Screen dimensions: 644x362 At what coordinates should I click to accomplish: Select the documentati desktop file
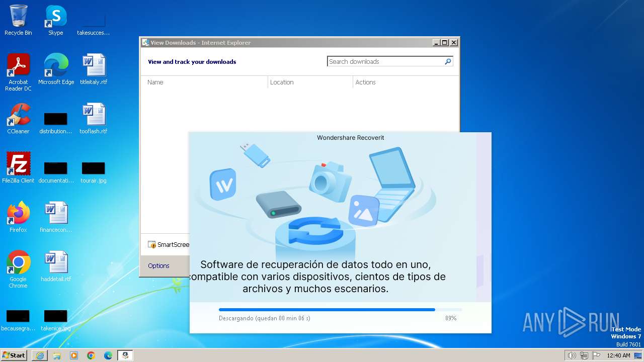click(x=56, y=172)
